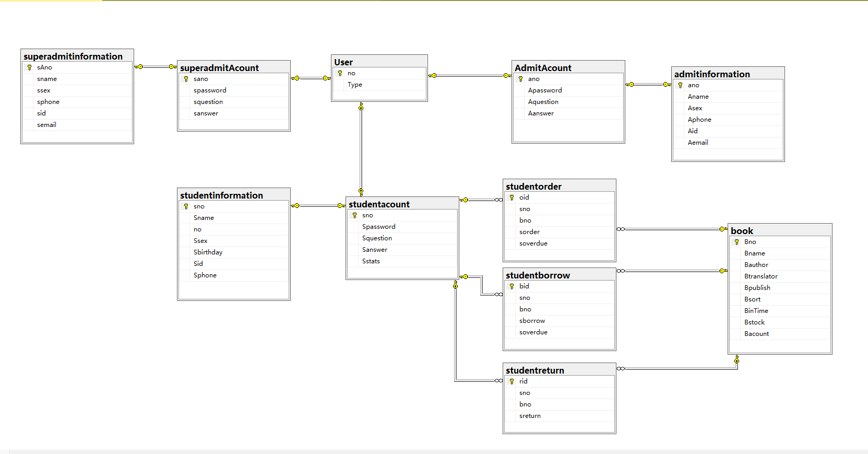Click the squestion column in superadmitAcount

(x=234, y=102)
